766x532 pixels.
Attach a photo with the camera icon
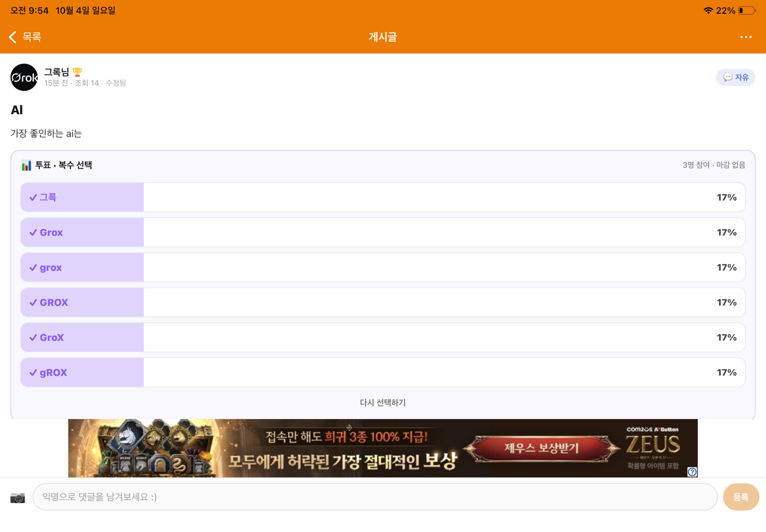18,497
